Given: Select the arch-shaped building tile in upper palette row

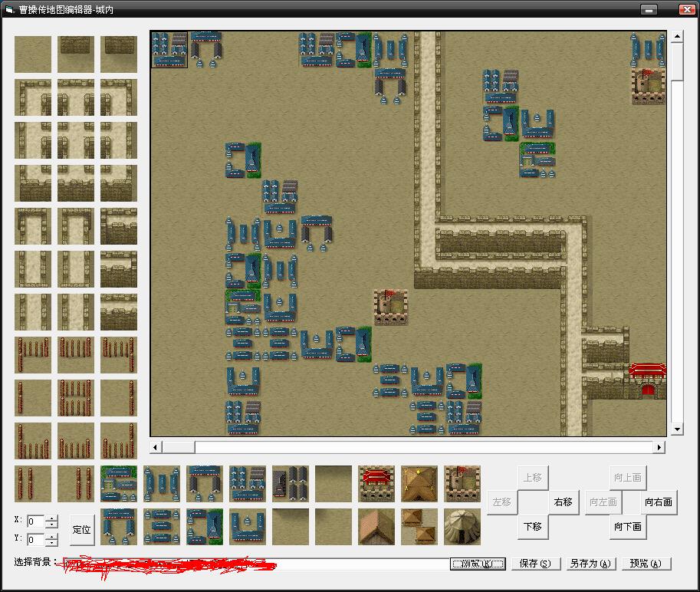Looking at the screenshot, I should coord(205,484).
